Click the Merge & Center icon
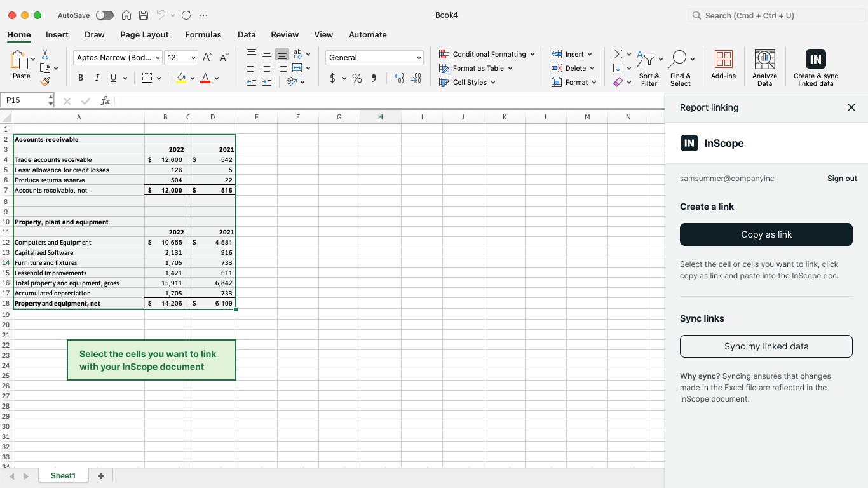This screenshot has height=488, width=868. [x=297, y=67]
